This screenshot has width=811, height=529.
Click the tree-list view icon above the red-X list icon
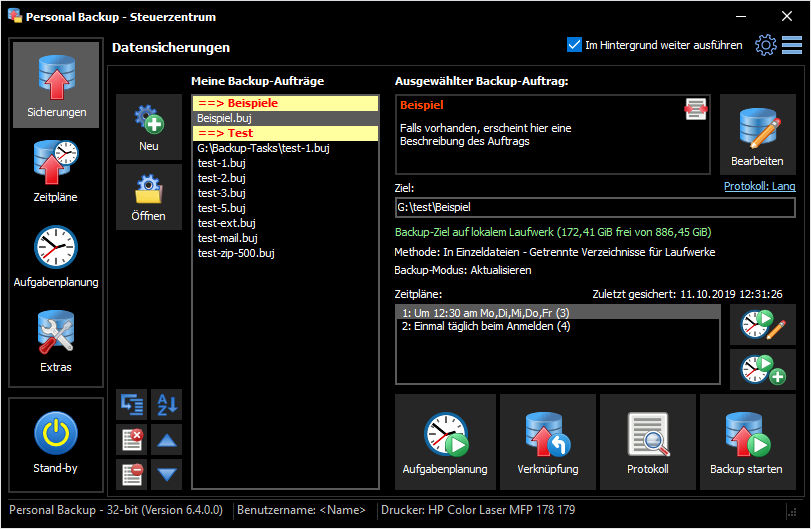[x=132, y=404]
